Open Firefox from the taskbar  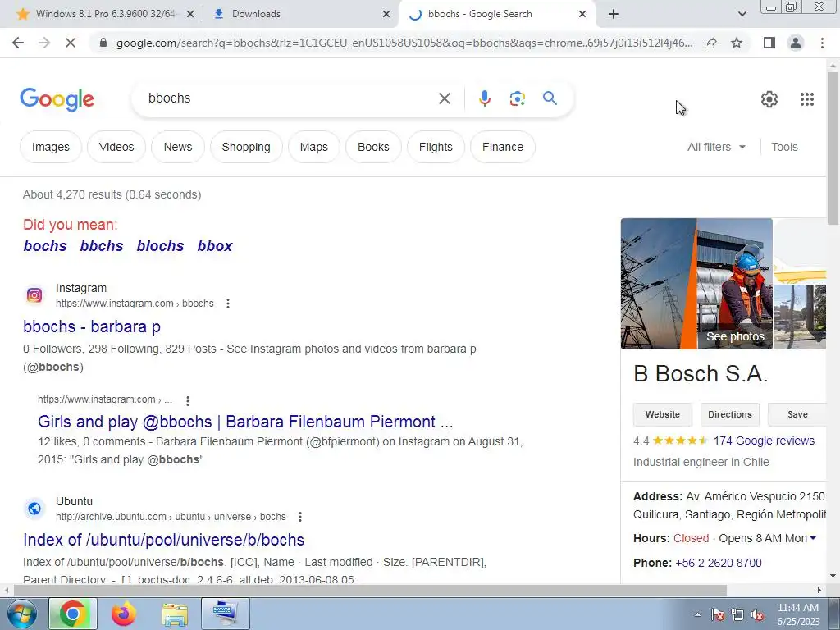coord(124,614)
